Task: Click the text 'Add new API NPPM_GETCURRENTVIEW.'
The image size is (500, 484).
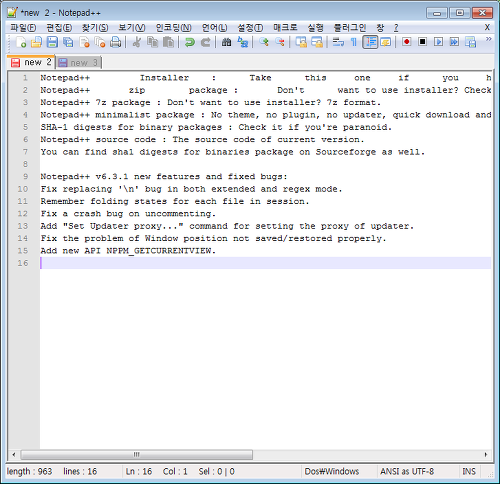Action: click(x=128, y=251)
